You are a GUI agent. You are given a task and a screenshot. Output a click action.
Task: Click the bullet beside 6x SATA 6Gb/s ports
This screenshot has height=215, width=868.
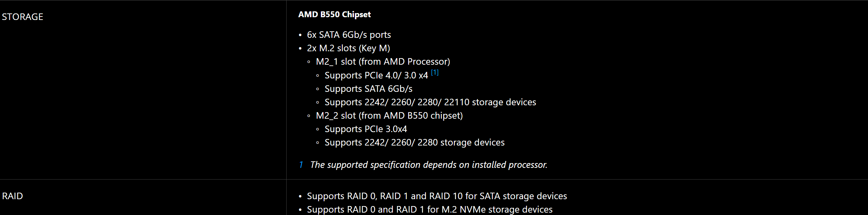pyautogui.click(x=300, y=35)
